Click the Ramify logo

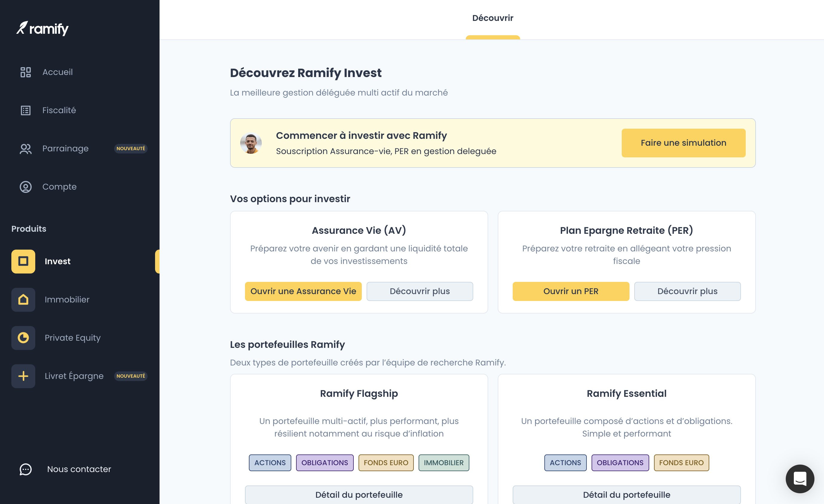click(42, 28)
